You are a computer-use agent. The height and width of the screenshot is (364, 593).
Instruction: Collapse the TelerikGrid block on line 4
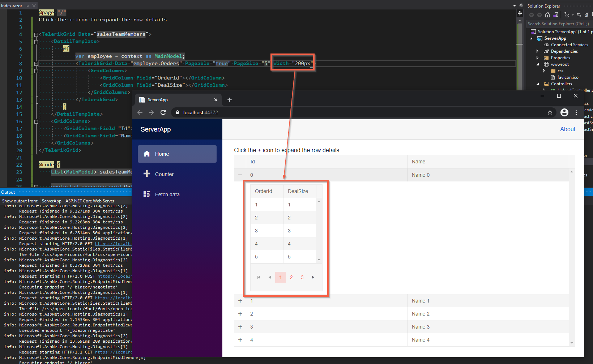coord(36,35)
